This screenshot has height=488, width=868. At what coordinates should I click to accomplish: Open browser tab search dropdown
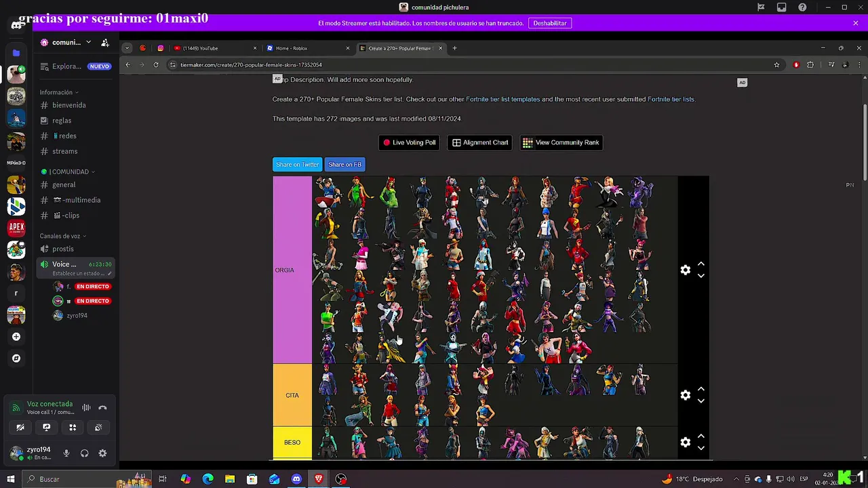click(x=127, y=48)
